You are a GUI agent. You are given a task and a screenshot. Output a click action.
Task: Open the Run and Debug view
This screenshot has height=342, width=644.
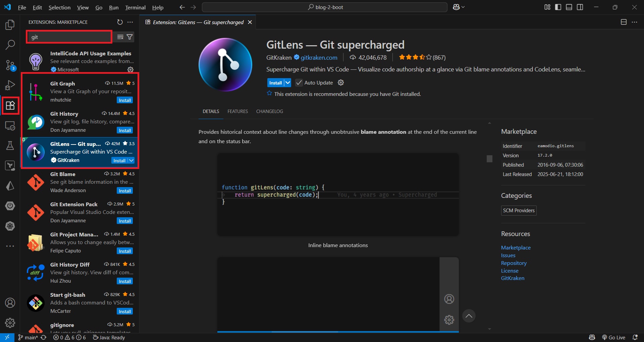10,85
